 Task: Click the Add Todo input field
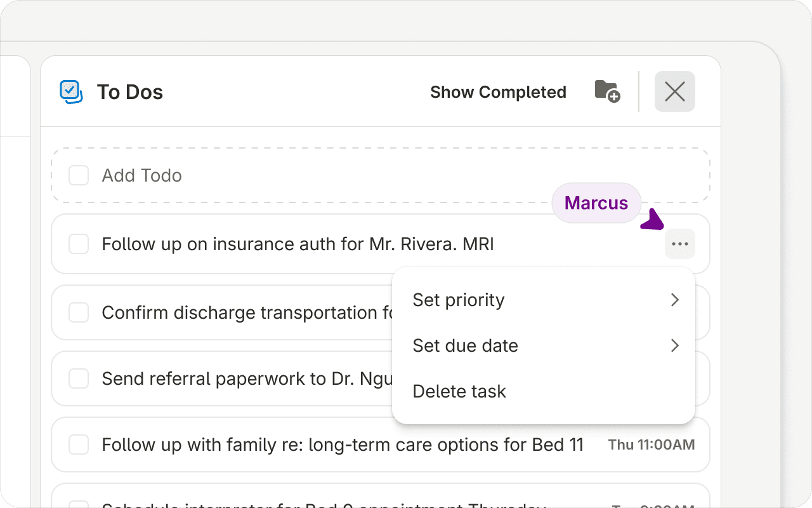pos(381,175)
